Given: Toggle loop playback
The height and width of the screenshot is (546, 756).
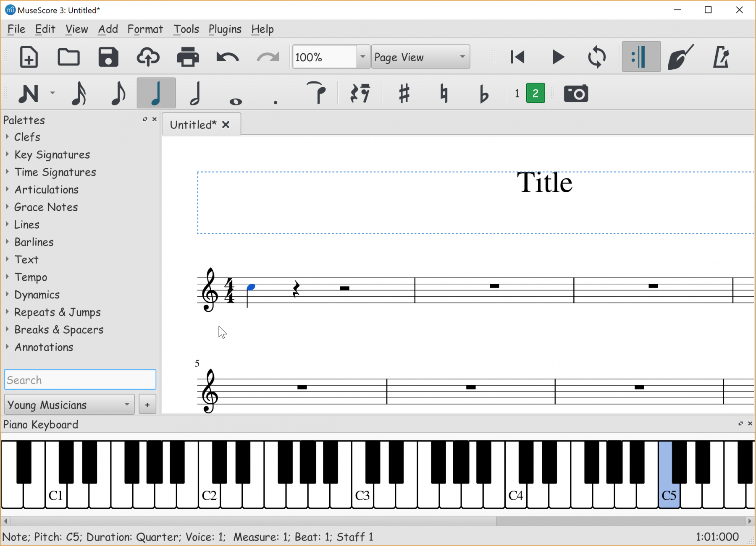Looking at the screenshot, I should coord(597,57).
